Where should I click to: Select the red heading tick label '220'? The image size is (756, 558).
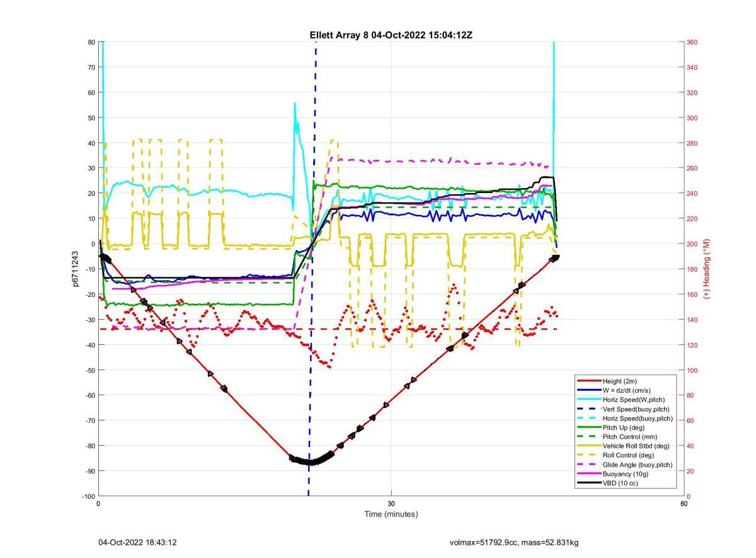point(692,219)
